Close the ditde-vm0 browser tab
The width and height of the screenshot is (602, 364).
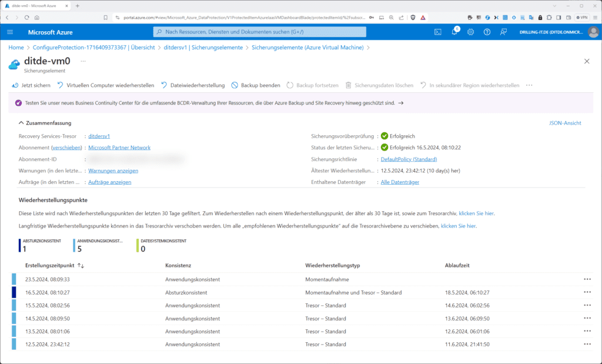[x=66, y=6]
